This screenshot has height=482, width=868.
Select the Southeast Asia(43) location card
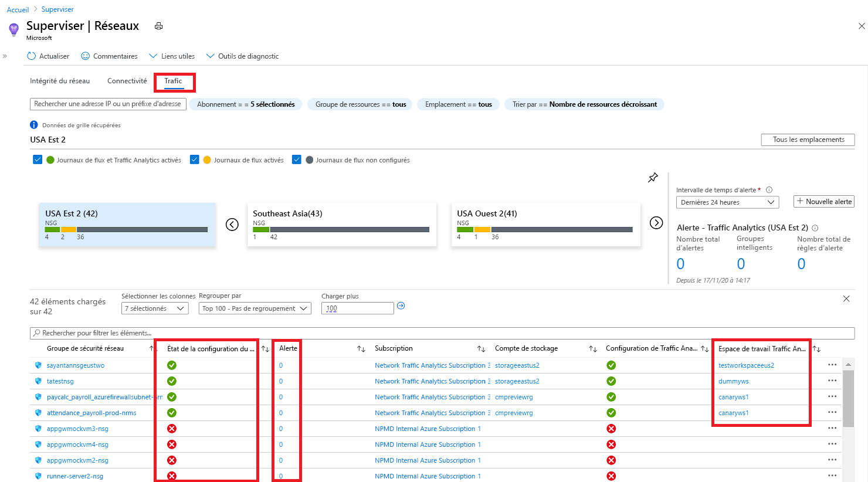click(x=342, y=225)
